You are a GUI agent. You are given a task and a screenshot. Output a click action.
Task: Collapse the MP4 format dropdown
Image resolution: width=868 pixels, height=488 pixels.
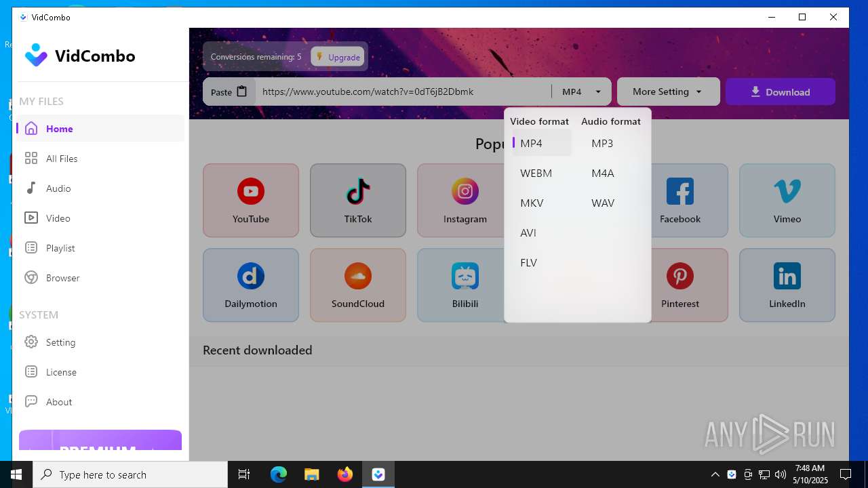coord(582,91)
